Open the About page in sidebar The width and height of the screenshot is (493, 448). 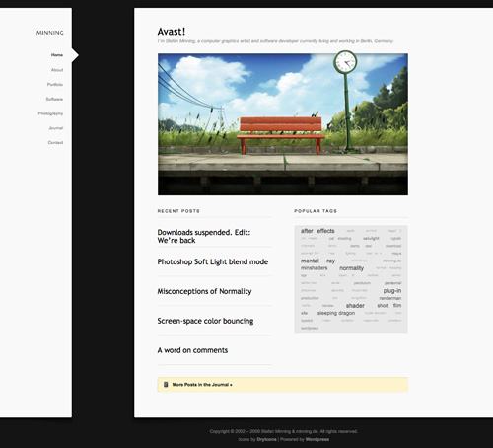point(57,70)
